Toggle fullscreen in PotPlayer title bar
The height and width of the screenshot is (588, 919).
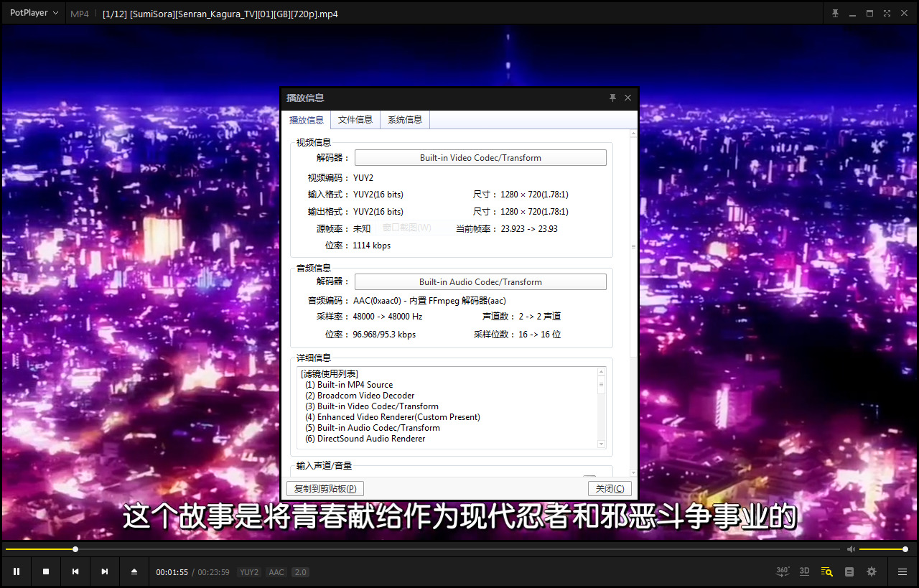(x=887, y=14)
